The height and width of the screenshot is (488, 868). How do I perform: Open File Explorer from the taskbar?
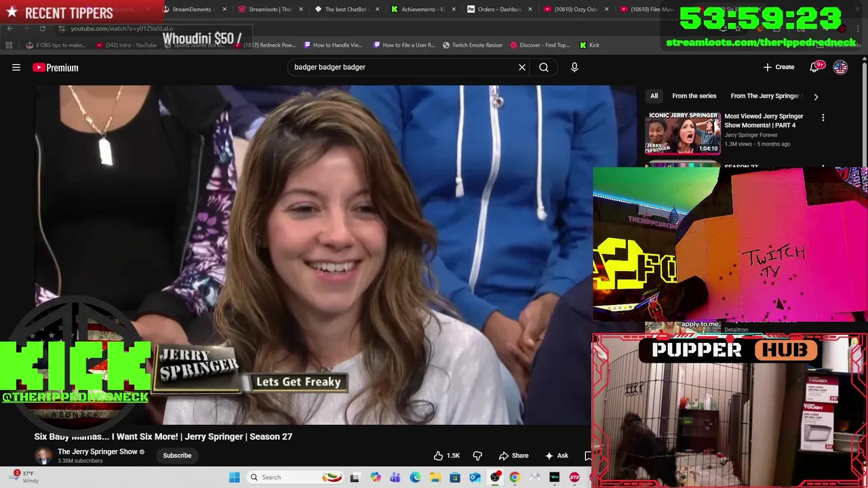coord(435,477)
